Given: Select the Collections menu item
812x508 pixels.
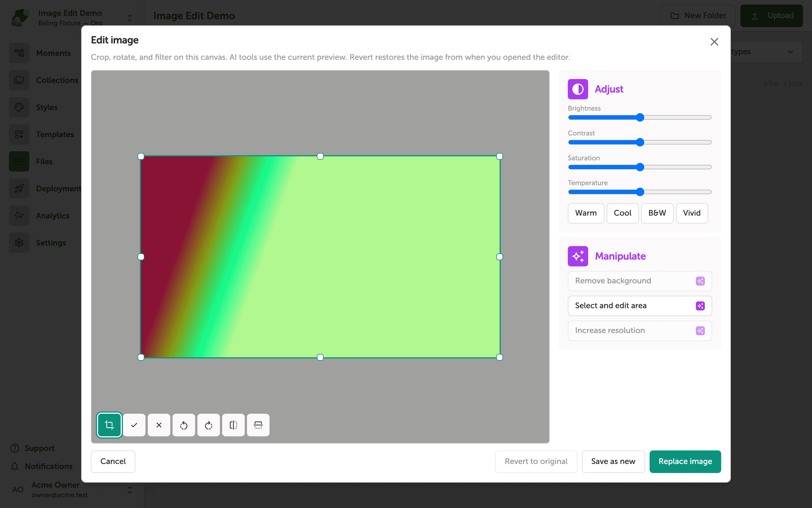Looking at the screenshot, I should (57, 80).
